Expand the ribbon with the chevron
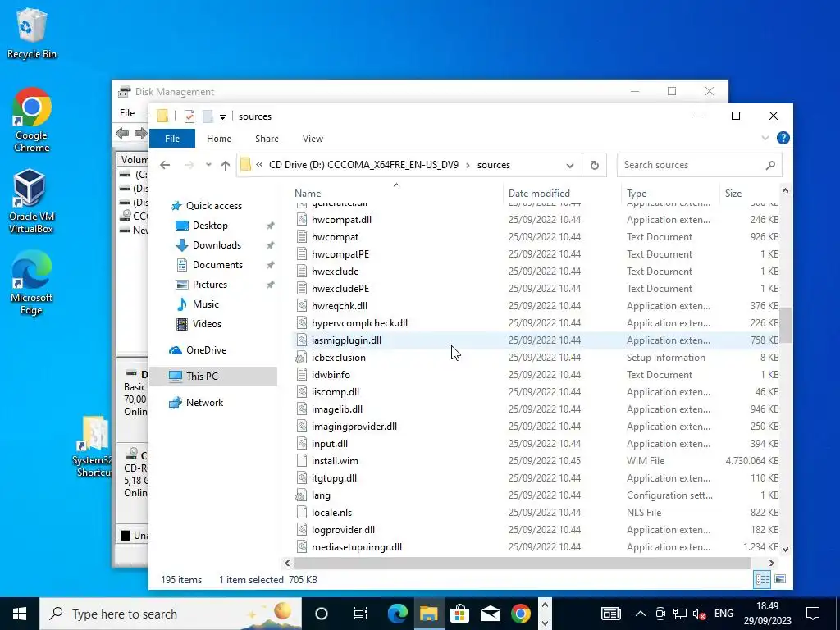 pos(765,138)
